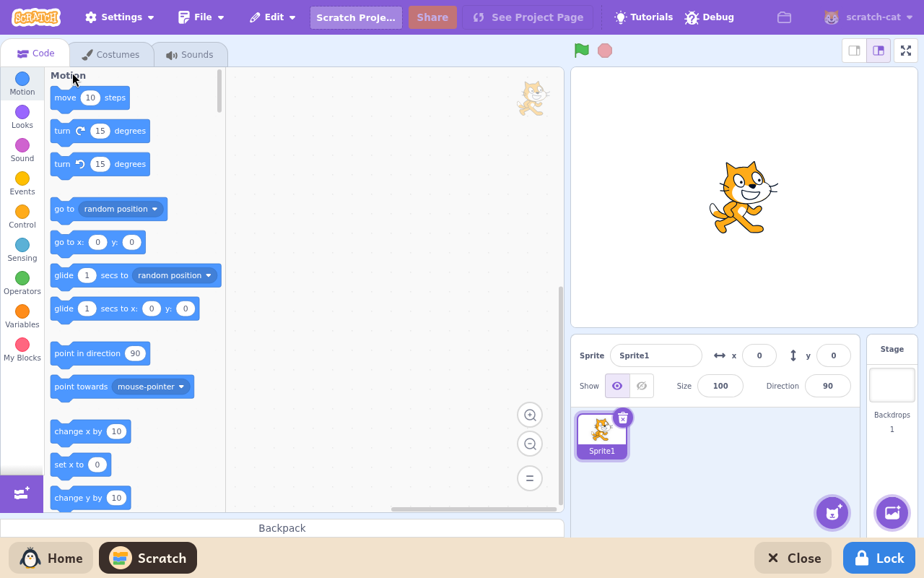The image size is (924, 578).
Task: Switch to the Costumes tab
Action: pyautogui.click(x=110, y=55)
